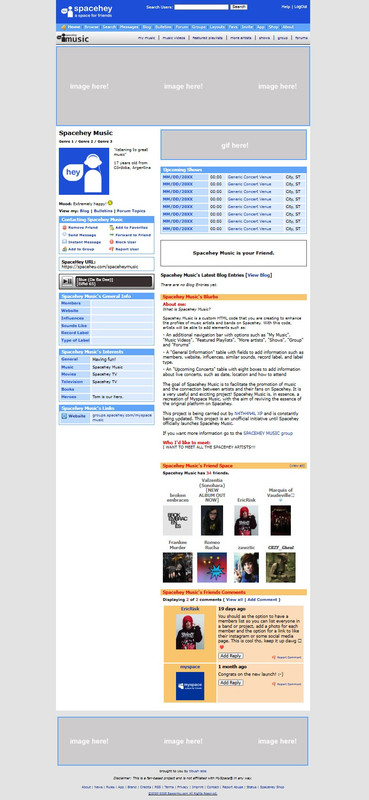Image resolution: width=369 pixels, height=800 pixels.
Task: Select 'my music' in the music sub-navigation
Action: pyautogui.click(x=146, y=38)
